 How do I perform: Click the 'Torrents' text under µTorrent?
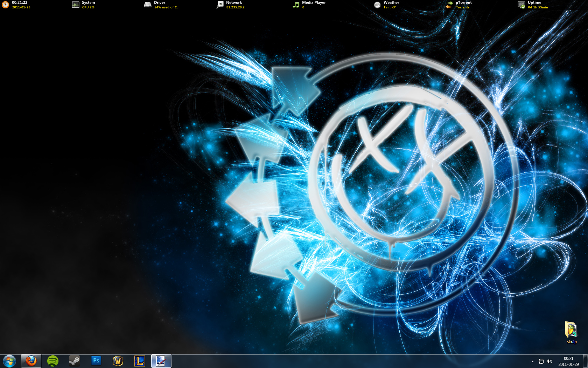coord(463,7)
